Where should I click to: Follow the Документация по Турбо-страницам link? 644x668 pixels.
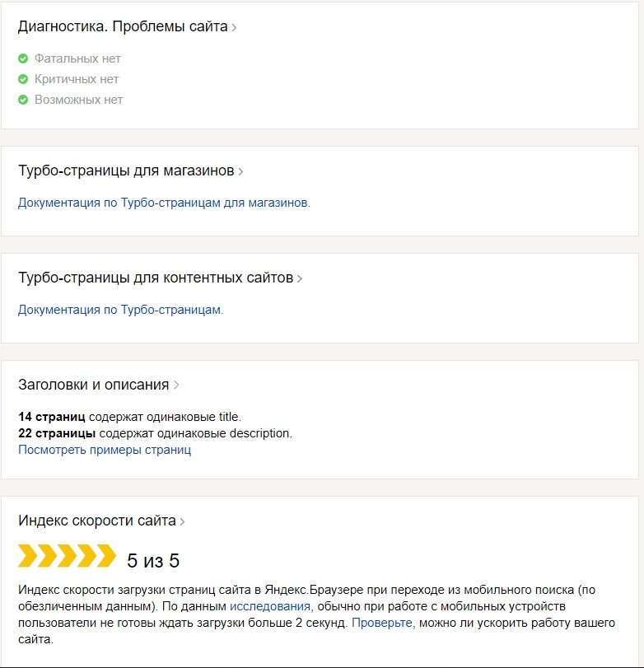pos(120,310)
